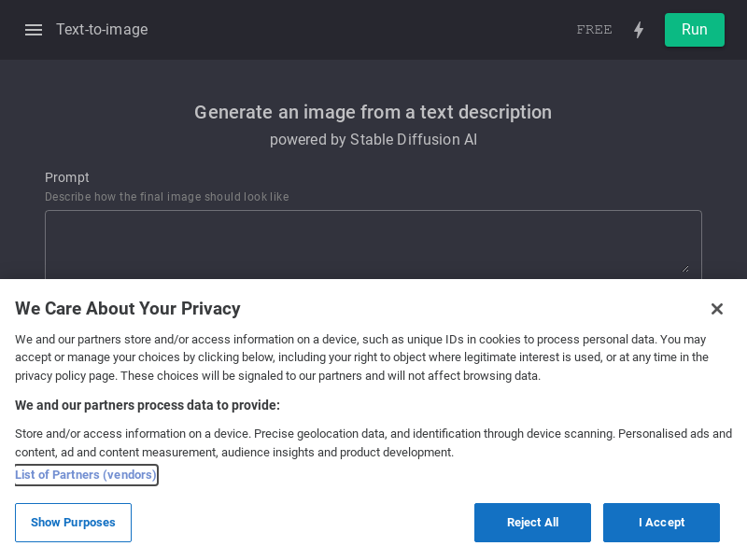Open the hamburger navigation menu
This screenshot has width=747, height=560.
point(34,30)
